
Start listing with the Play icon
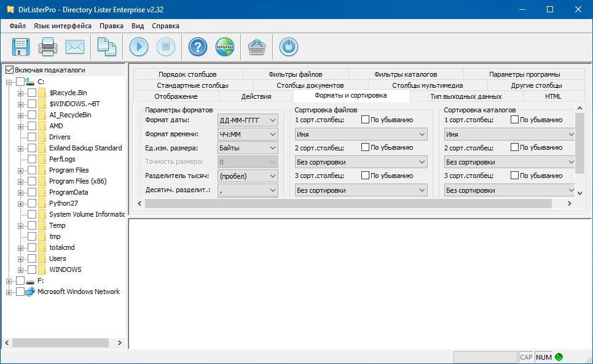pyautogui.click(x=139, y=47)
